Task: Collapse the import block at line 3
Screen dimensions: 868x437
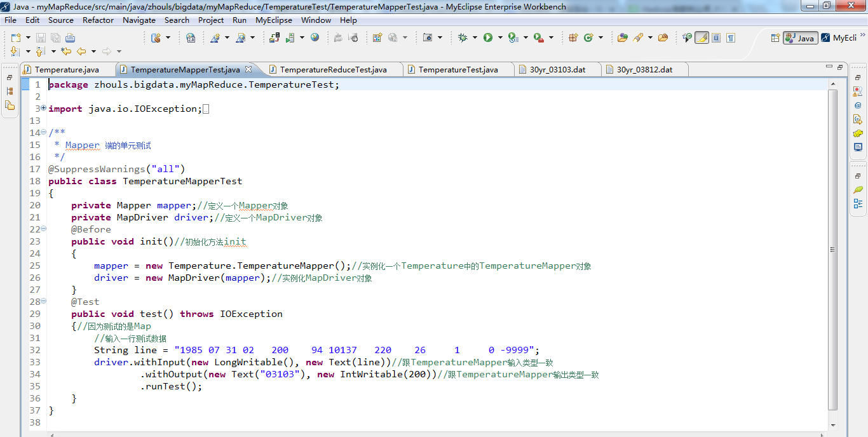Action: pos(43,109)
